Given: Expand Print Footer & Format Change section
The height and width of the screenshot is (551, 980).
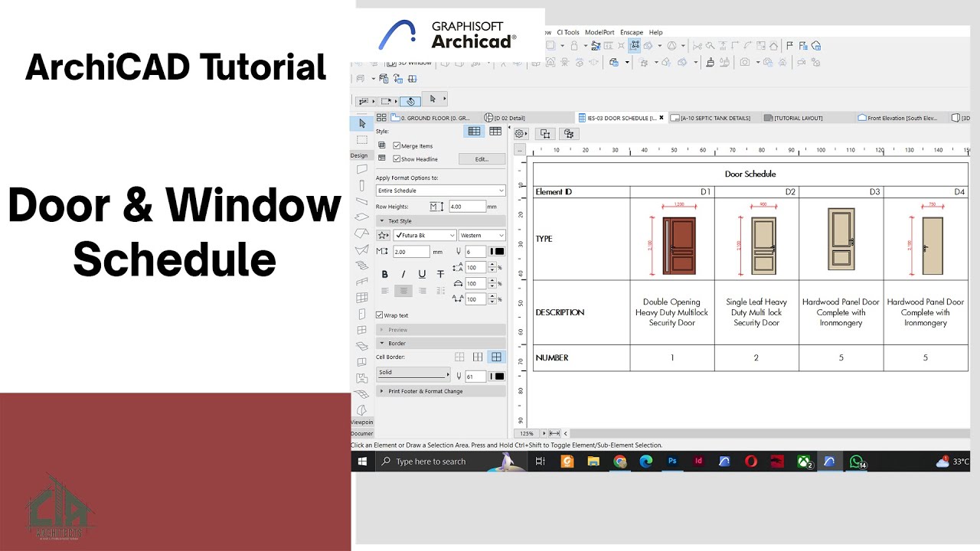Looking at the screenshot, I should click(440, 391).
